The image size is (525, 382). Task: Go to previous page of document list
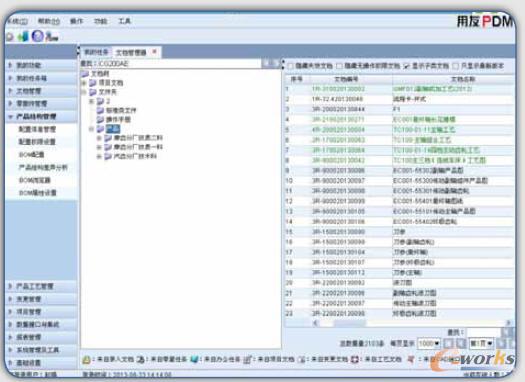(461, 343)
